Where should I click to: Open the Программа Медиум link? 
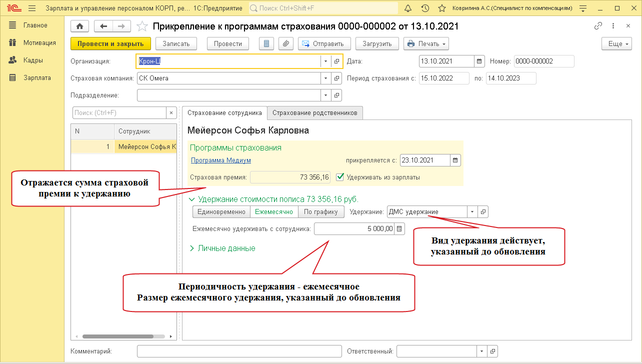coord(221,160)
